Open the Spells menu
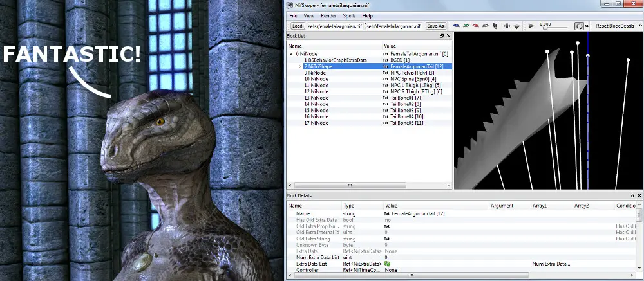 pyautogui.click(x=350, y=15)
